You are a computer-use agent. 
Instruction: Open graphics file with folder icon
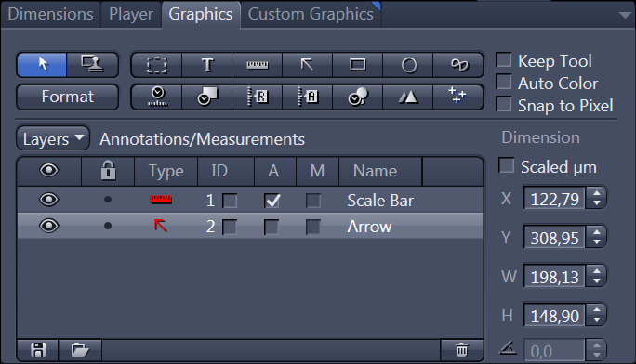[80, 350]
